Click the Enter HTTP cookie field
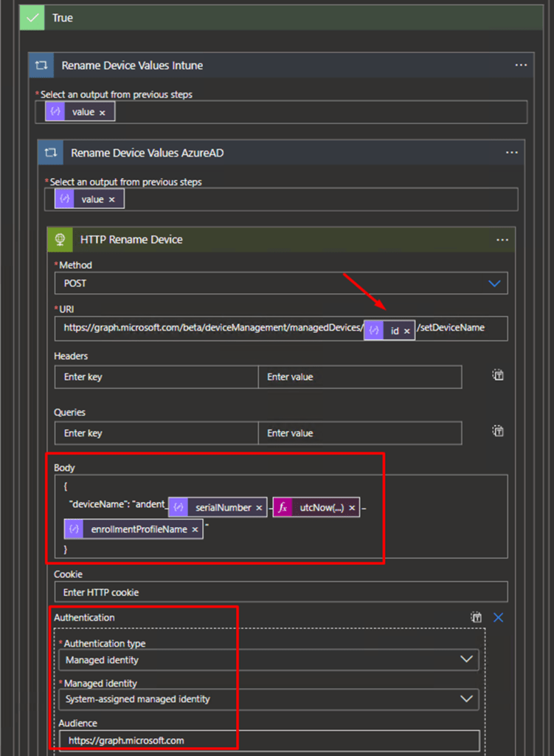Screen dimensions: 554x756 click(280, 592)
